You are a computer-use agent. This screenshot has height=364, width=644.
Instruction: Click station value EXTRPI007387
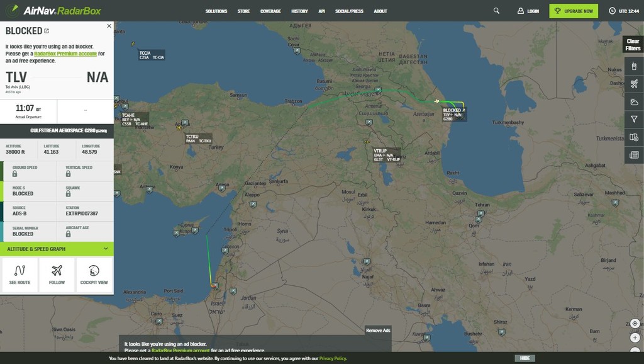pyautogui.click(x=82, y=213)
